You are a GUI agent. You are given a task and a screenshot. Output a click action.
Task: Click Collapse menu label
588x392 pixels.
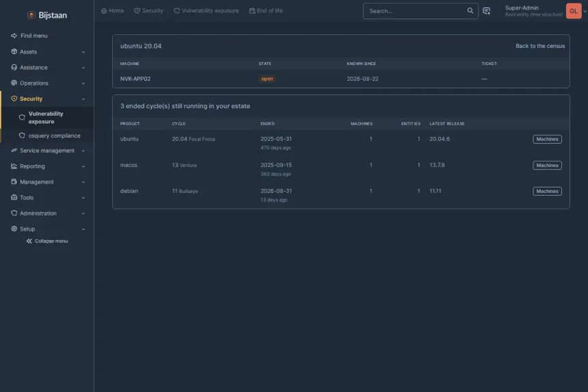coord(51,241)
